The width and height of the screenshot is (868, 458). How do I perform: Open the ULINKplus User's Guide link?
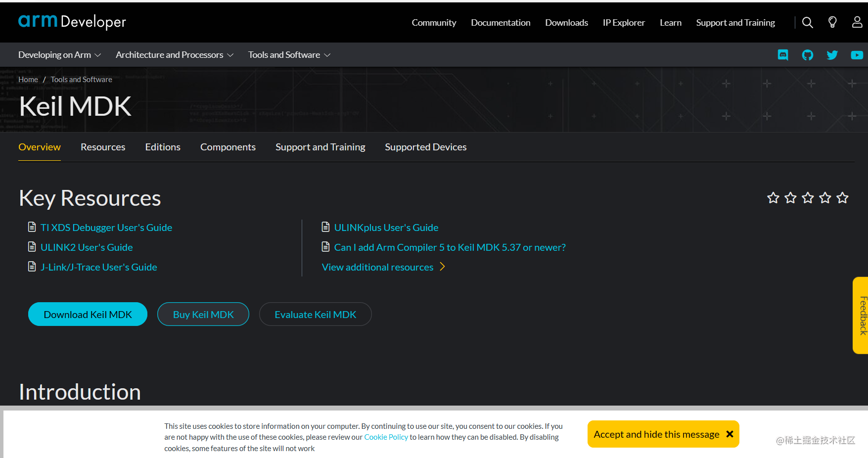coord(386,228)
